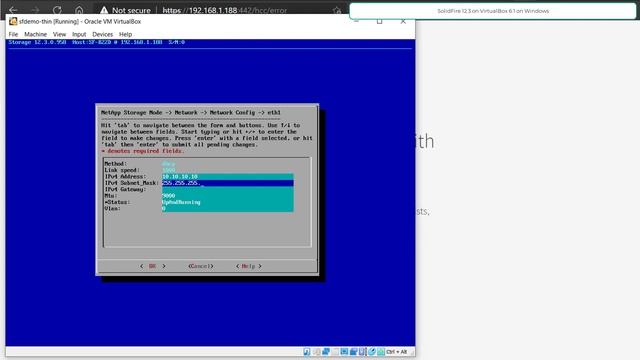The height and width of the screenshot is (360, 640).
Task: Click the red 'denotes required fields' text
Action: (x=143, y=151)
